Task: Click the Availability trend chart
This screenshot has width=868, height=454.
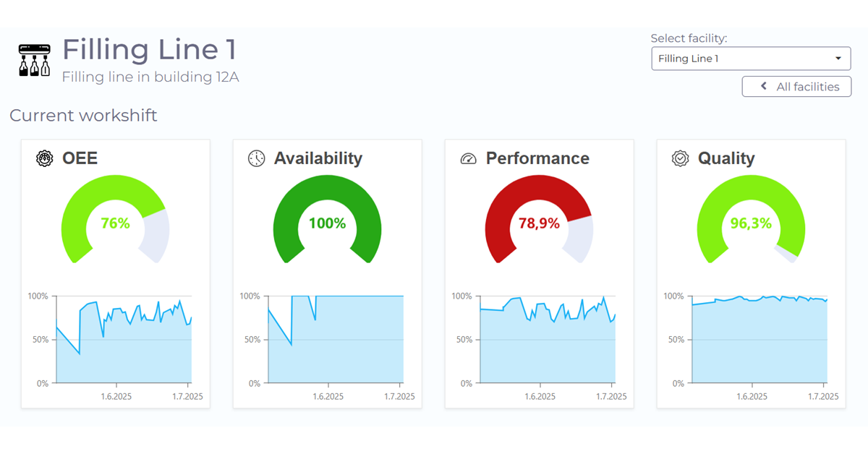Action: click(x=336, y=340)
